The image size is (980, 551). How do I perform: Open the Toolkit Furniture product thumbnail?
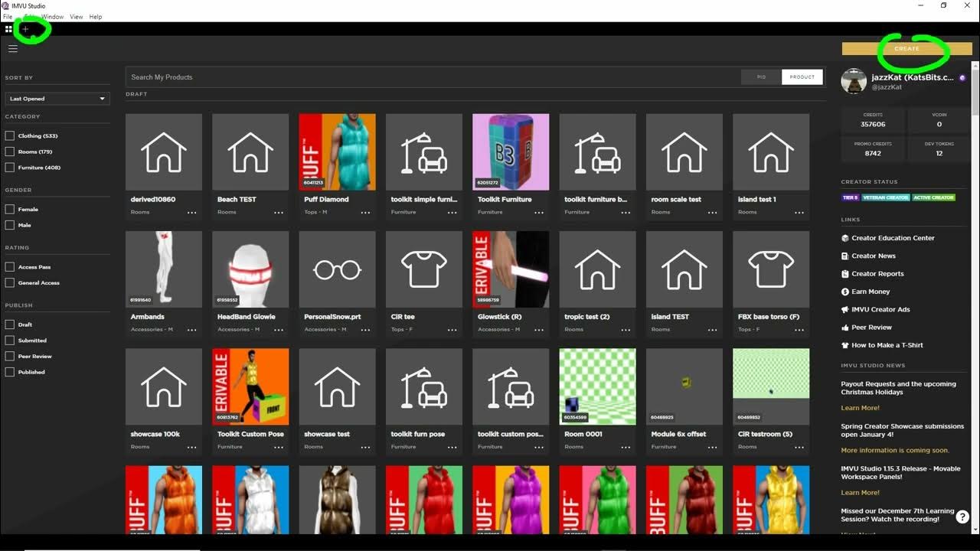coord(511,152)
